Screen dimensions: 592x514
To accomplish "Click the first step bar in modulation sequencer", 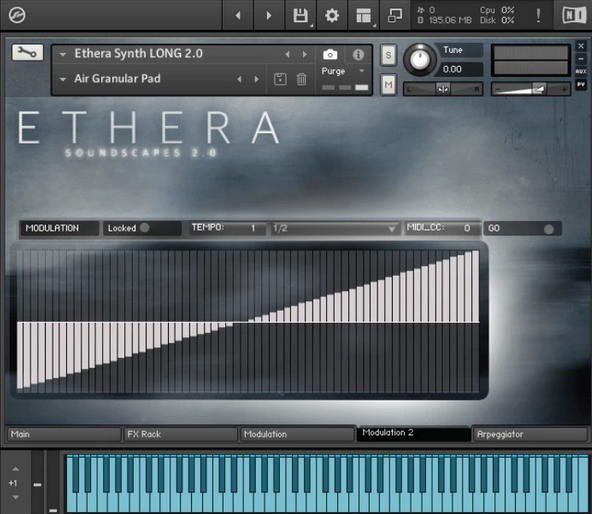I will pos(20,355).
